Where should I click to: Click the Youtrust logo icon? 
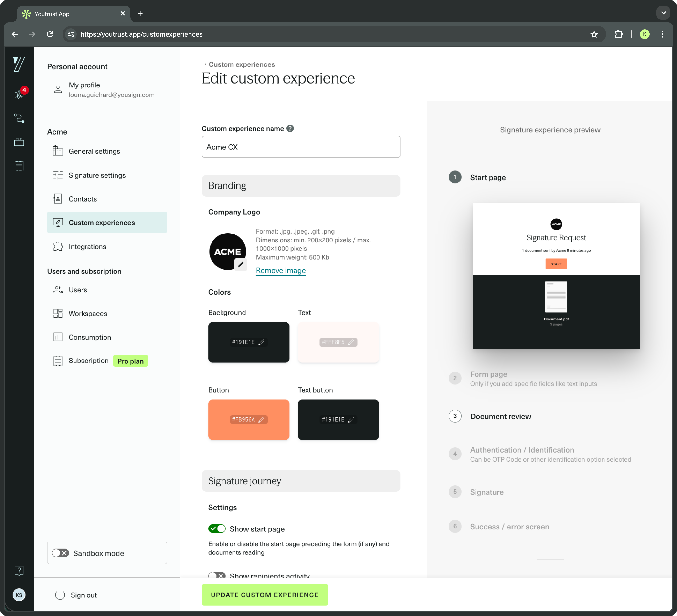[19, 64]
